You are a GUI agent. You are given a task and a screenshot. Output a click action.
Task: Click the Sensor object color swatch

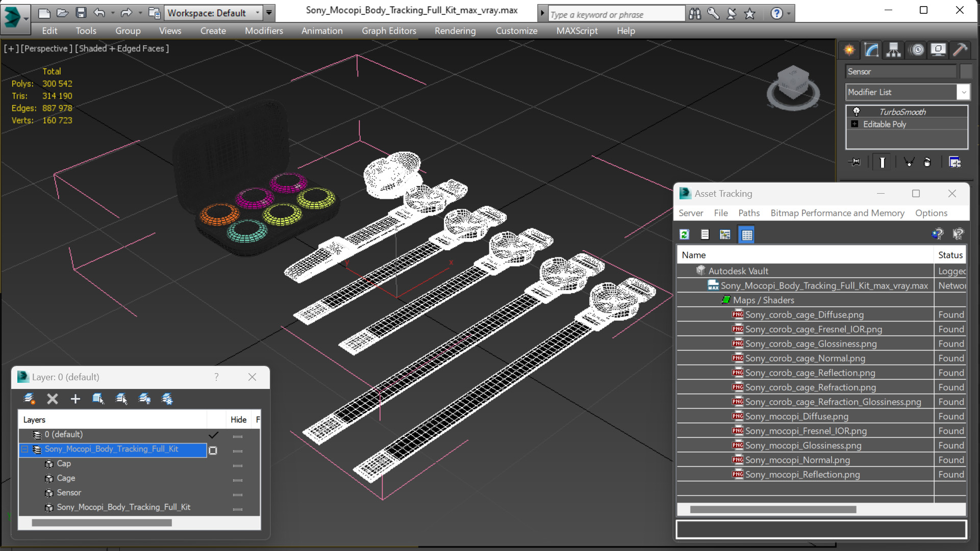click(966, 71)
